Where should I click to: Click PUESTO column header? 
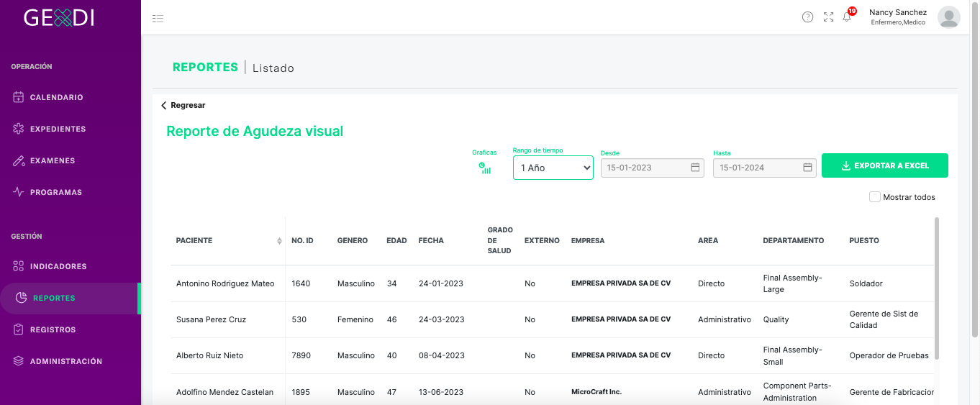[x=864, y=241]
